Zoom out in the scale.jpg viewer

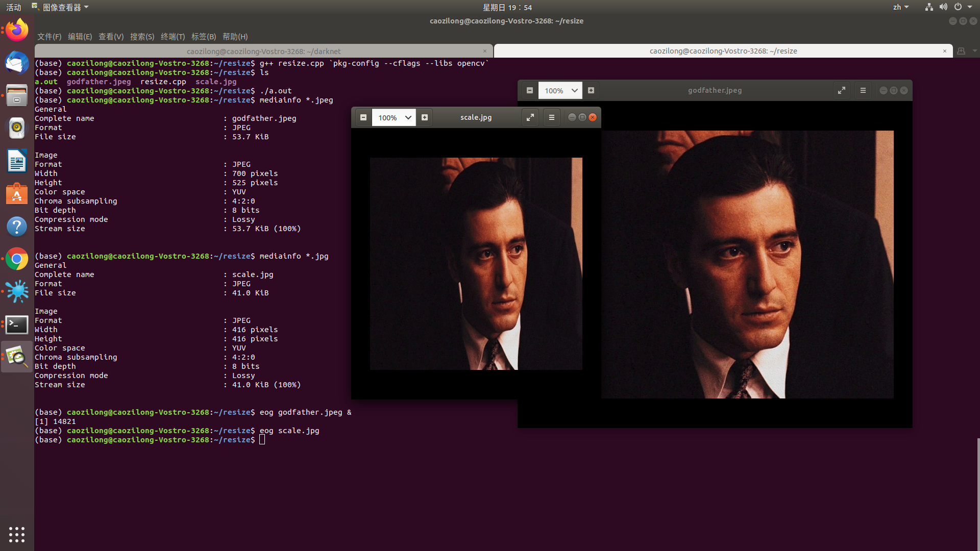[x=363, y=117]
